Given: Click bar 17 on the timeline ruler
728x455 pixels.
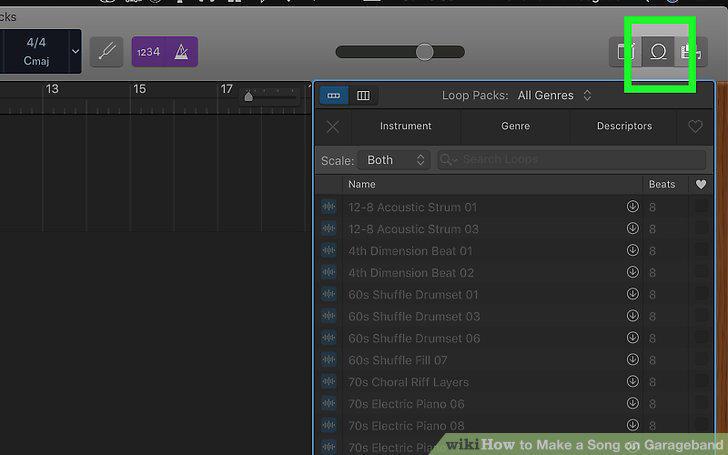Looking at the screenshot, I should 226,89.
